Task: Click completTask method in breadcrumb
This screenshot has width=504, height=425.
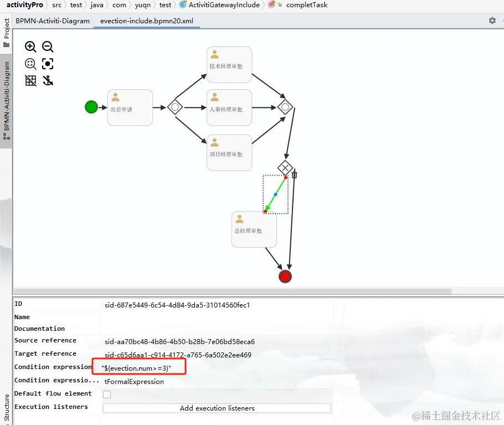Action: pyautogui.click(x=307, y=5)
